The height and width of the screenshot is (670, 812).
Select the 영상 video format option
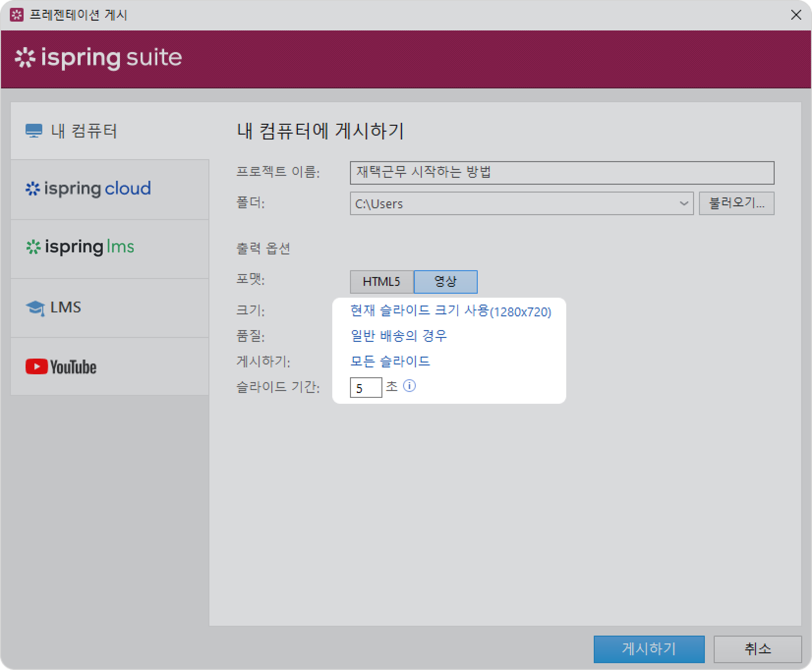point(445,281)
